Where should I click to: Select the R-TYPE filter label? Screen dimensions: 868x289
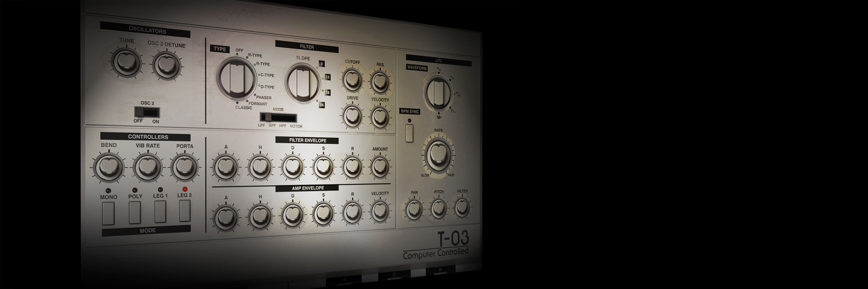pyautogui.click(x=263, y=64)
